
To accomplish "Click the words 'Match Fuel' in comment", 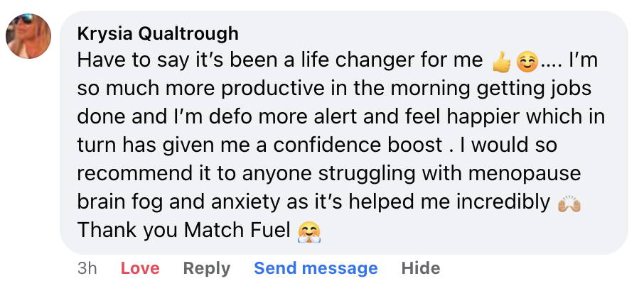I will (x=237, y=230).
